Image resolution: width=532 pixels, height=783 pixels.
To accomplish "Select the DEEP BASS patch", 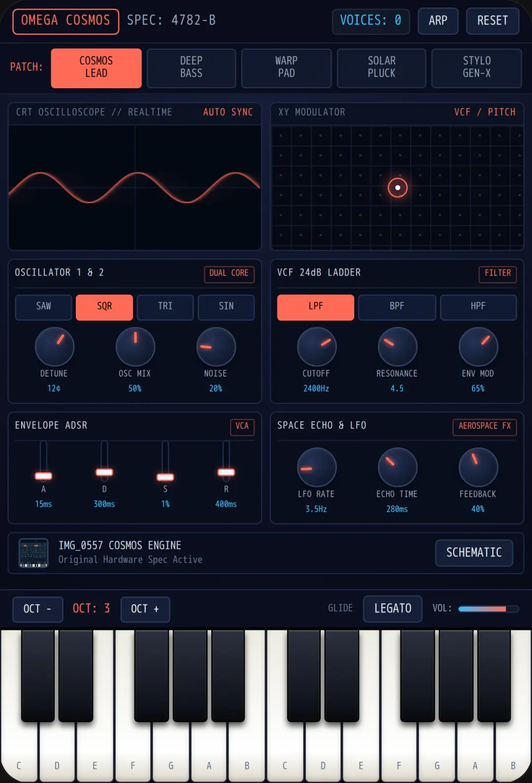I will [x=191, y=68].
